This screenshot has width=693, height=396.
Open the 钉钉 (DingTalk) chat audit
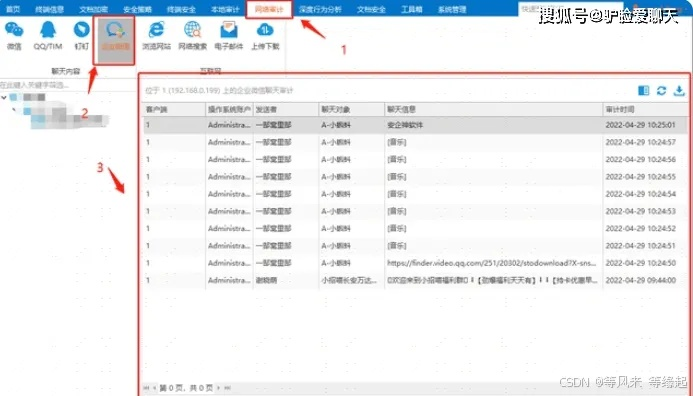point(81,36)
